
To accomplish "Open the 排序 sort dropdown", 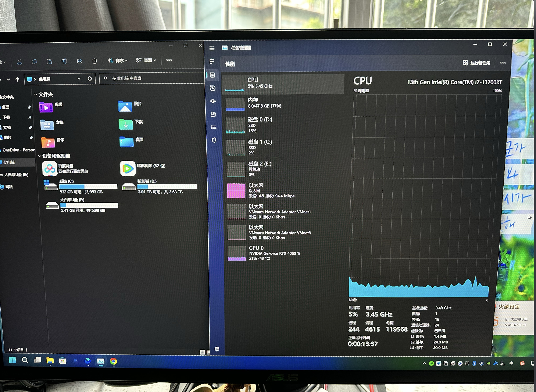I will click(118, 61).
